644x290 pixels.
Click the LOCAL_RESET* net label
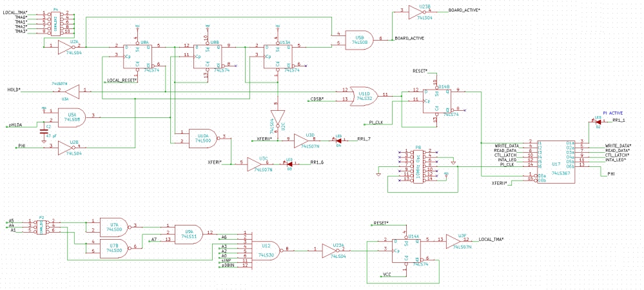[122, 81]
